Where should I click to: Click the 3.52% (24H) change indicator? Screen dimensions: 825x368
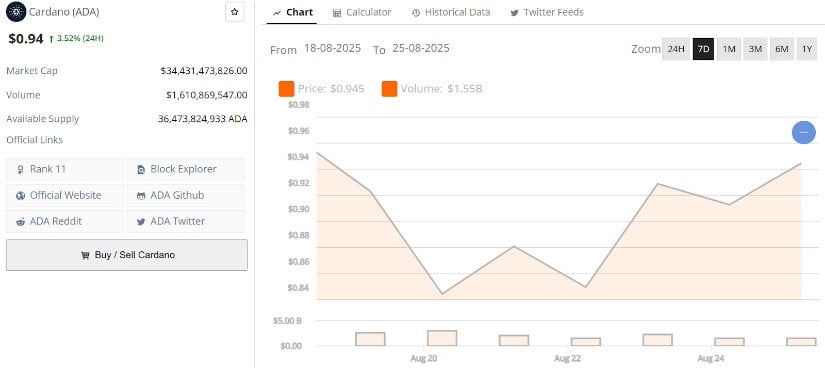[76, 38]
